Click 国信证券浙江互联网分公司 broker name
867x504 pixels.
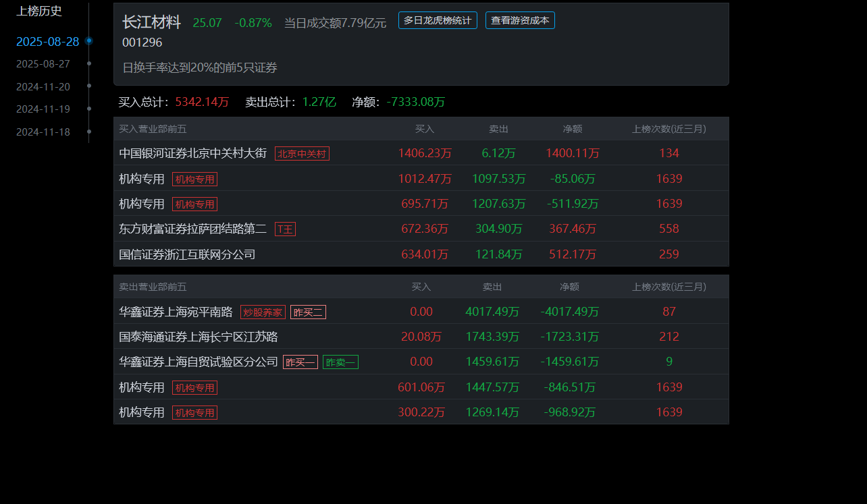187,254
